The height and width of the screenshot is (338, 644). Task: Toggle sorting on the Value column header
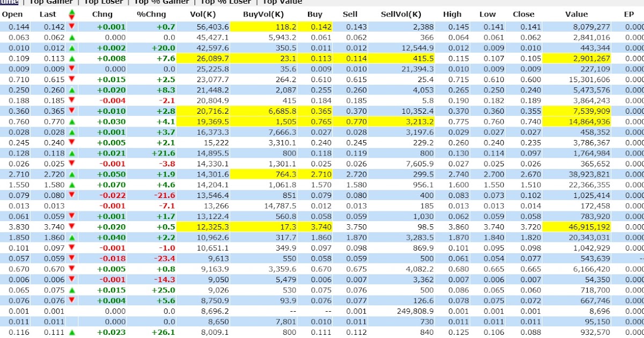point(577,14)
